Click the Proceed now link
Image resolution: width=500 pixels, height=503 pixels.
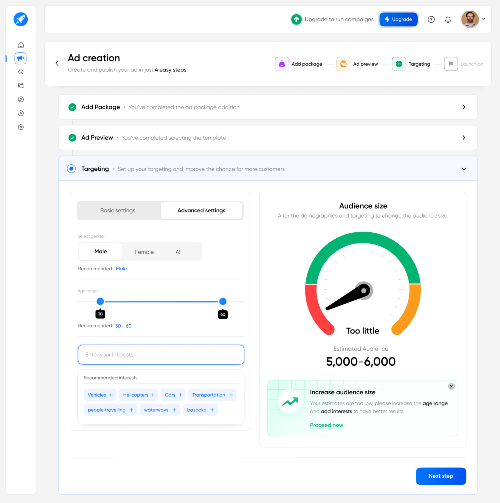(x=326, y=425)
